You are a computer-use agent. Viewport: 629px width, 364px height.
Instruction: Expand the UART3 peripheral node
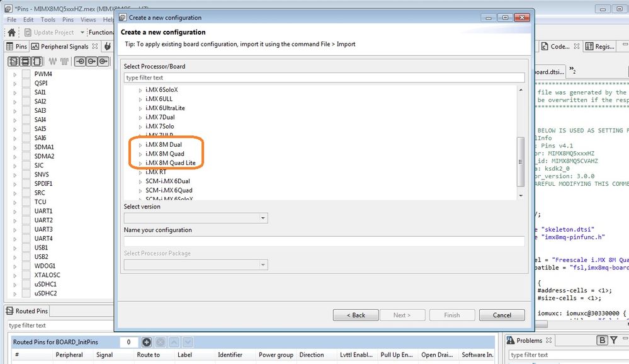15,230
